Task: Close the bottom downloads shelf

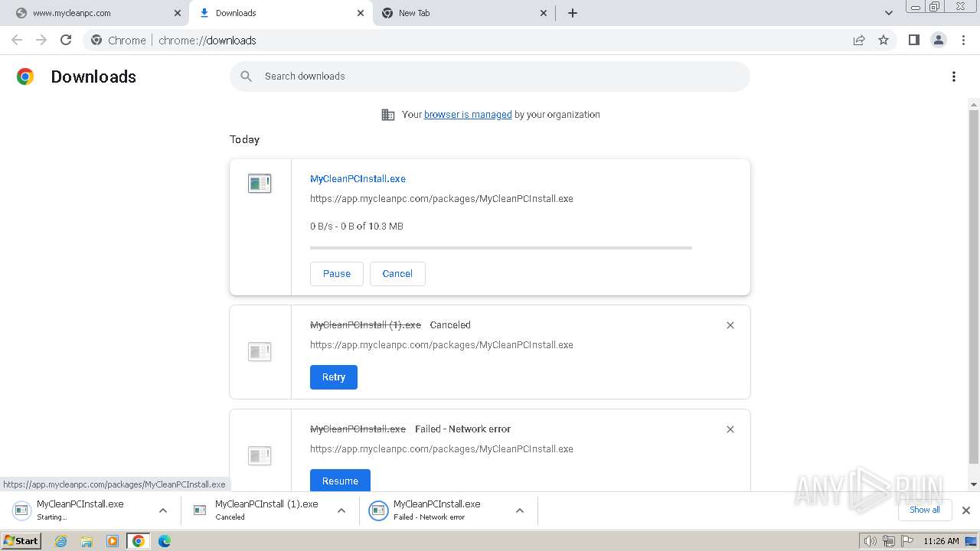Action: pos(965,510)
